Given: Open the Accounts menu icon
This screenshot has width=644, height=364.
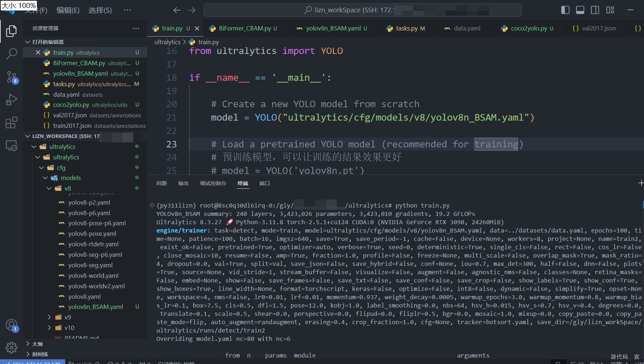Looking at the screenshot, I should click(11, 325).
